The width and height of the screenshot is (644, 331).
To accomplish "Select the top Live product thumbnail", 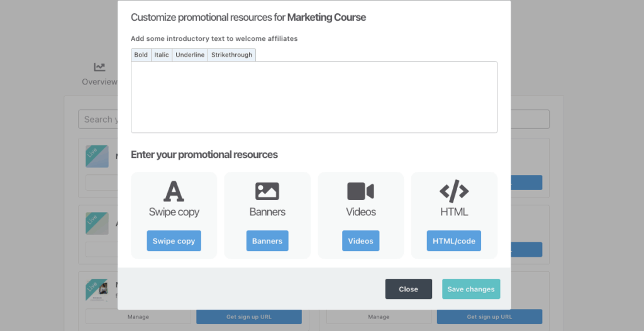I will [97, 156].
